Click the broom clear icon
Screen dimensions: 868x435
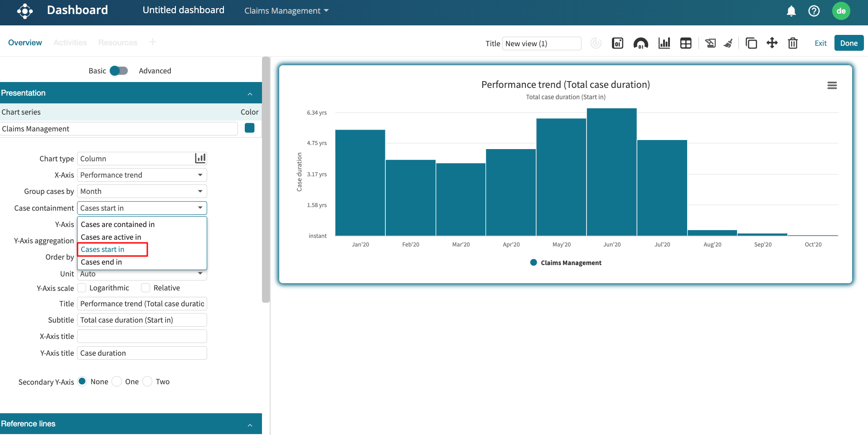pos(728,43)
